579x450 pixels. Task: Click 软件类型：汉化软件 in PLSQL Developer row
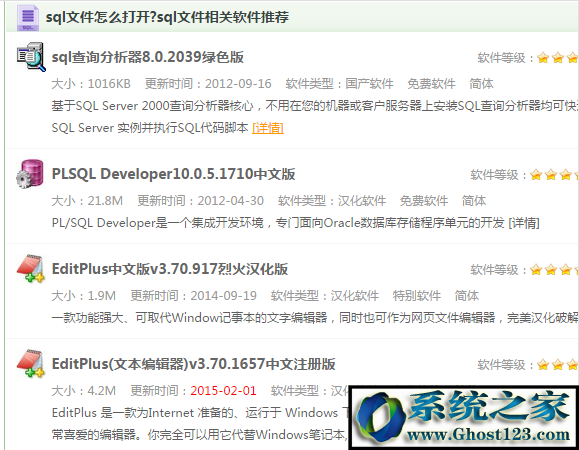pyautogui.click(x=332, y=201)
